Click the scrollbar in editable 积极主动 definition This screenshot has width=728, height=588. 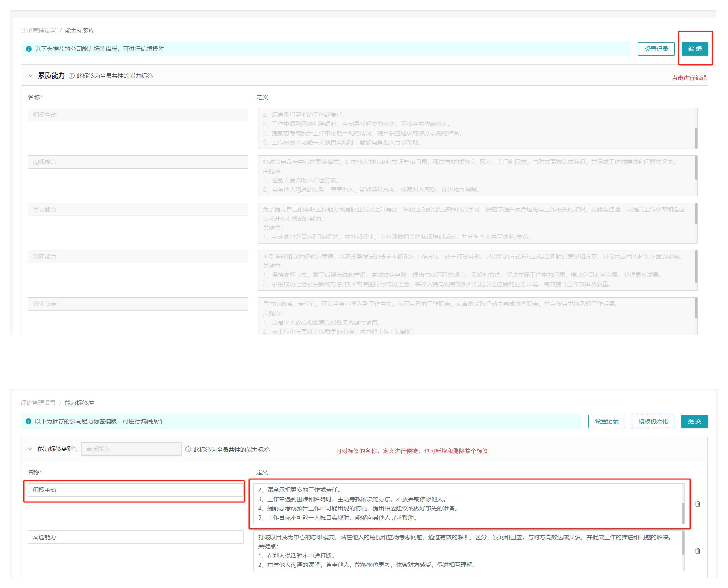pyautogui.click(x=683, y=513)
